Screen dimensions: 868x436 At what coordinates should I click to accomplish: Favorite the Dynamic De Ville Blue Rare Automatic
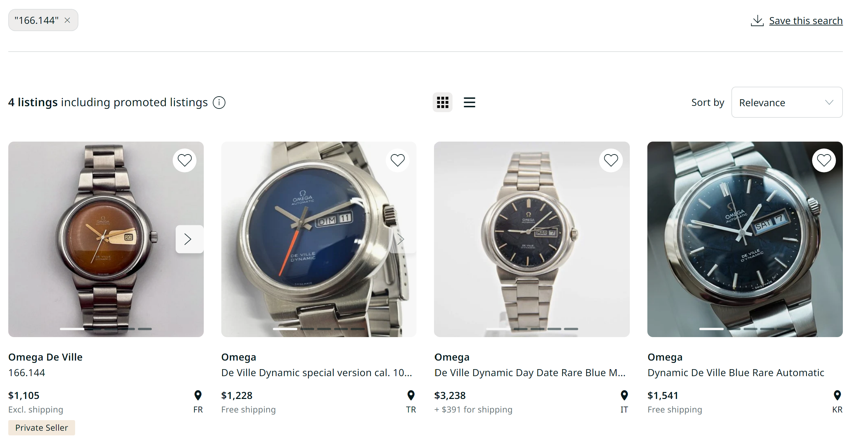tap(824, 160)
